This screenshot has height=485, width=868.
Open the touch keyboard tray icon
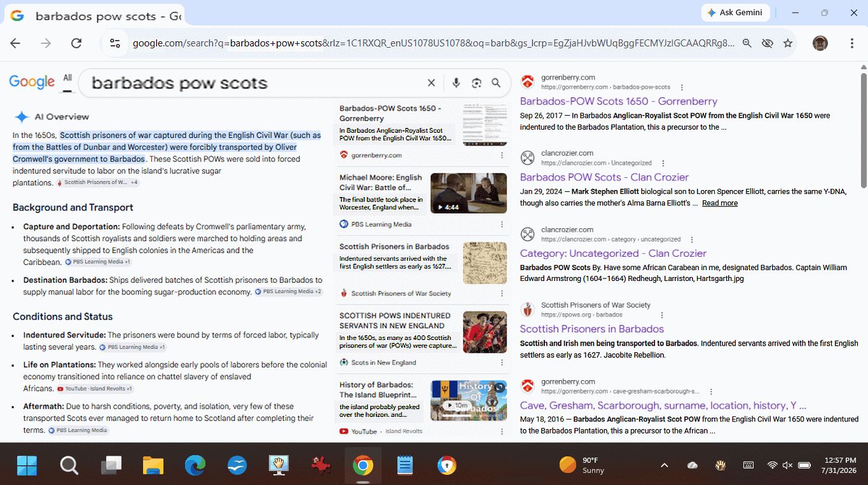click(x=748, y=465)
